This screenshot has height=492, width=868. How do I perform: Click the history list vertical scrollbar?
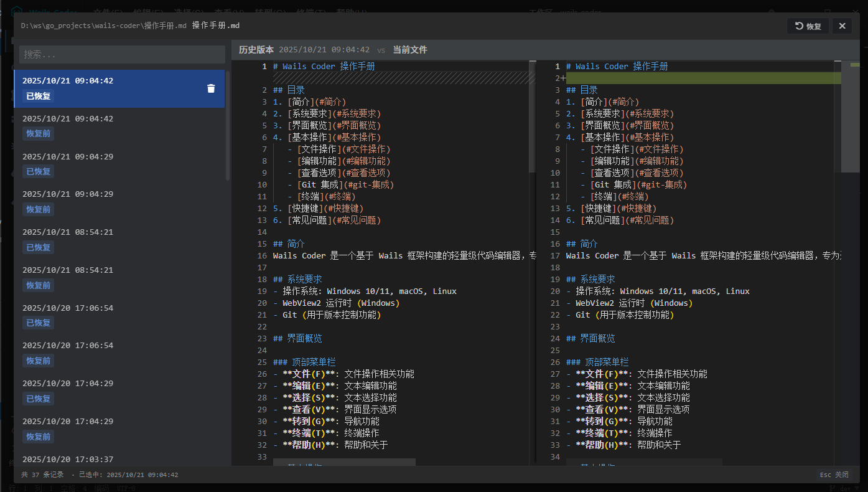coord(228,125)
